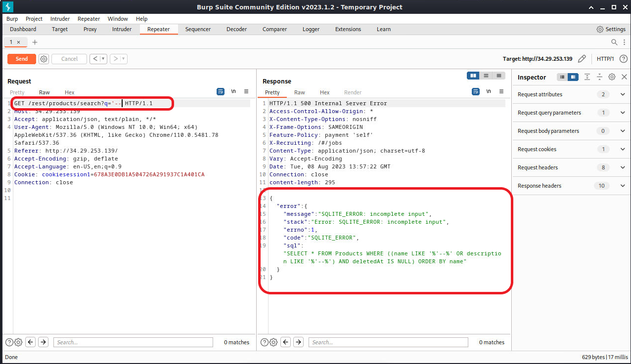This screenshot has height=364, width=631.
Task: Select top-bottom request/response layout
Action: click(x=486, y=76)
